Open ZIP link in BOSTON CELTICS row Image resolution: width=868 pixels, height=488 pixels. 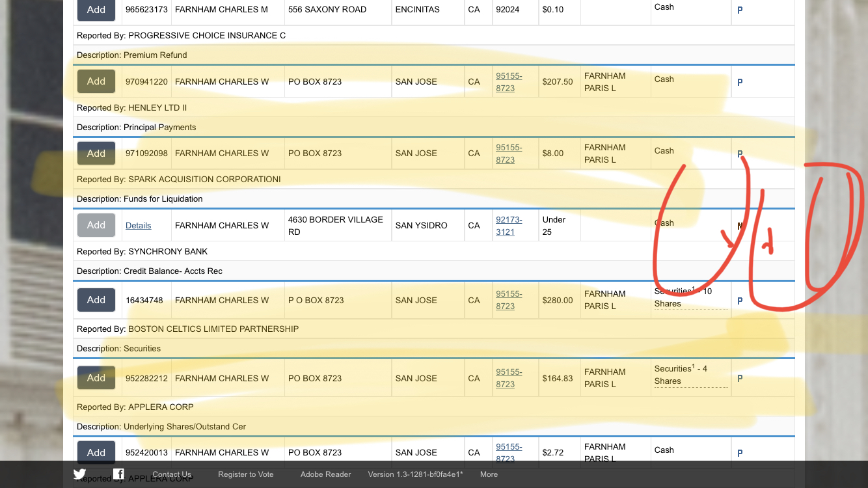click(509, 299)
